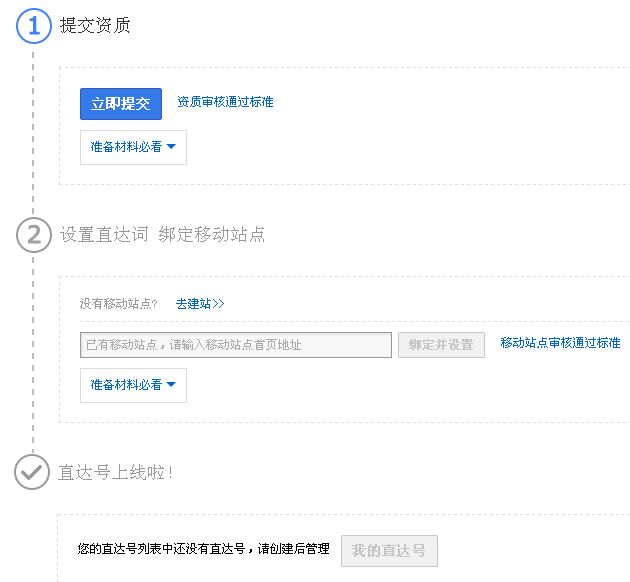Click the gray step 2 circle icon
This screenshot has width=630, height=582.
[x=34, y=235]
